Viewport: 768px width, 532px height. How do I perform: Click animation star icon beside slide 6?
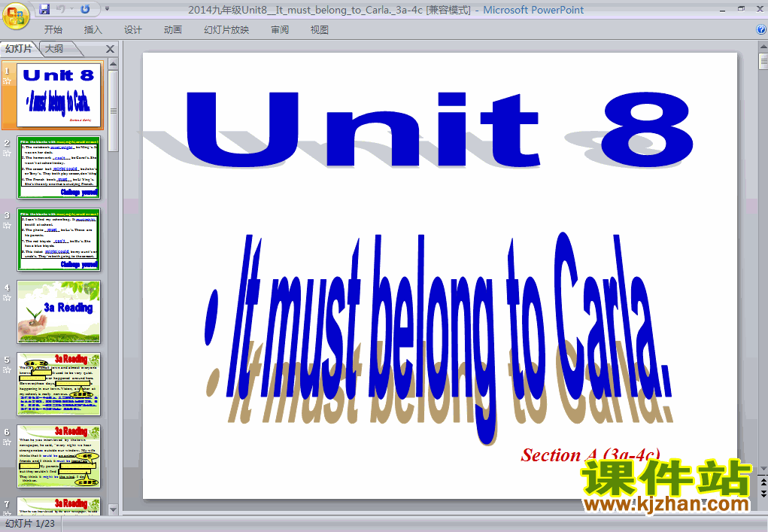(x=7, y=442)
